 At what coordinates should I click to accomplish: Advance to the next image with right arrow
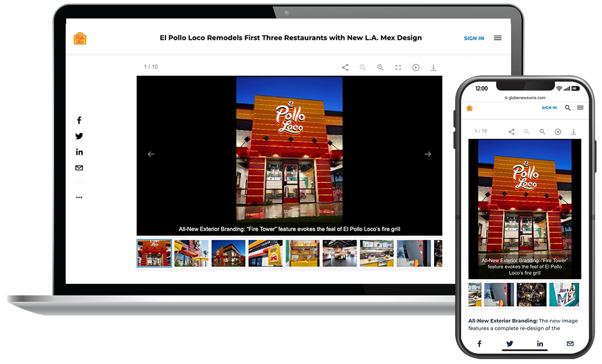coord(427,154)
